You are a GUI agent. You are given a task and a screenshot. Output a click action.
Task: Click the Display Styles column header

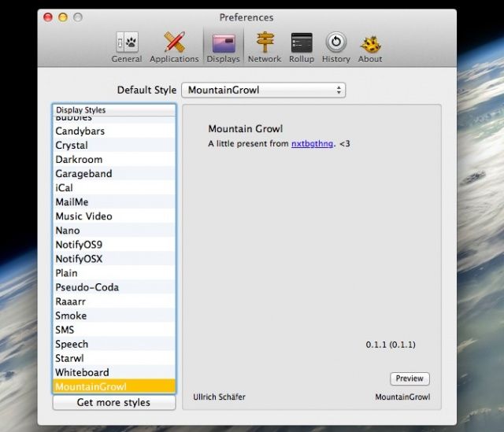click(x=114, y=109)
